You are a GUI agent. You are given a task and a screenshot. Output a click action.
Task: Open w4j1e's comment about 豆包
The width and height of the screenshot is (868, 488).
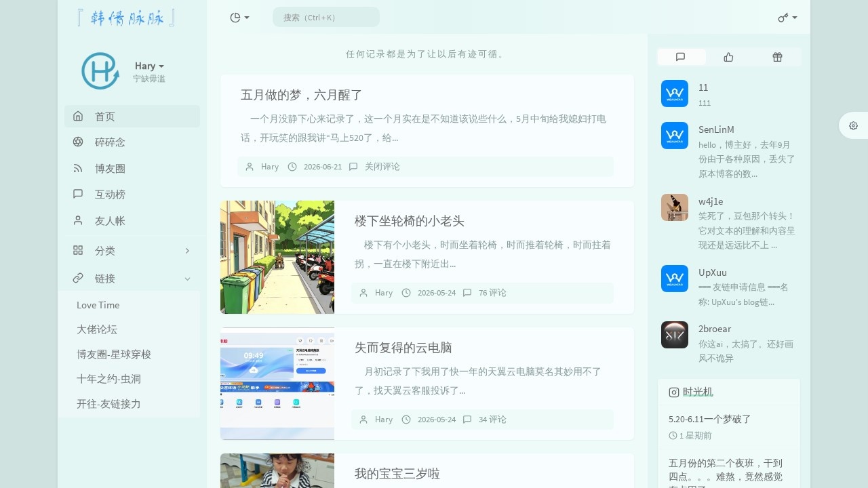click(747, 230)
